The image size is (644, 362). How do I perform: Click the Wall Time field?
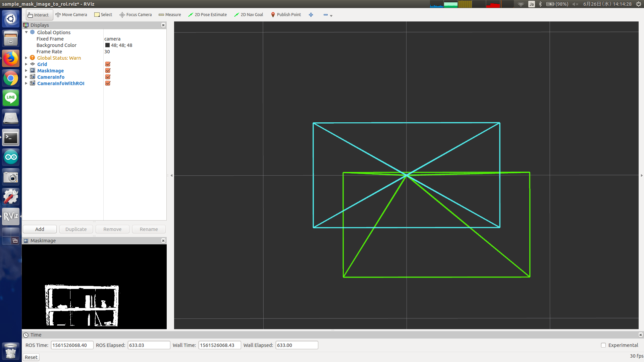pyautogui.click(x=220, y=345)
